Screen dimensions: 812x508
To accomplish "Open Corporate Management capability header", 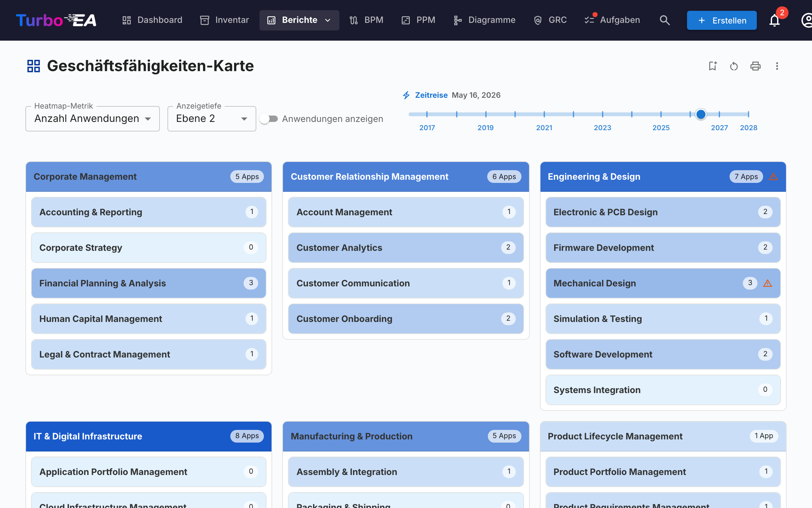I will (x=149, y=177).
